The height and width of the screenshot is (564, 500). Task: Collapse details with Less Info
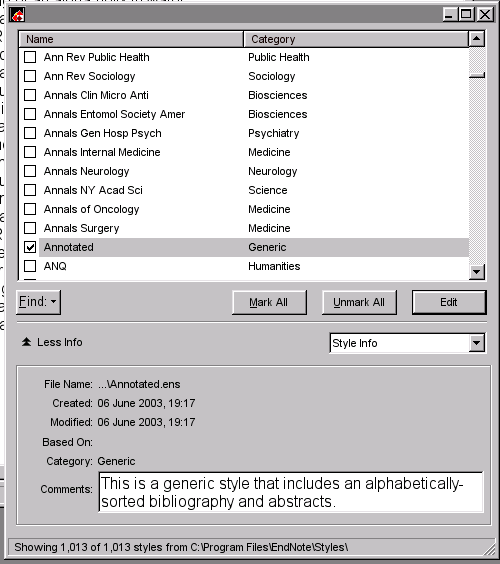coord(52,342)
